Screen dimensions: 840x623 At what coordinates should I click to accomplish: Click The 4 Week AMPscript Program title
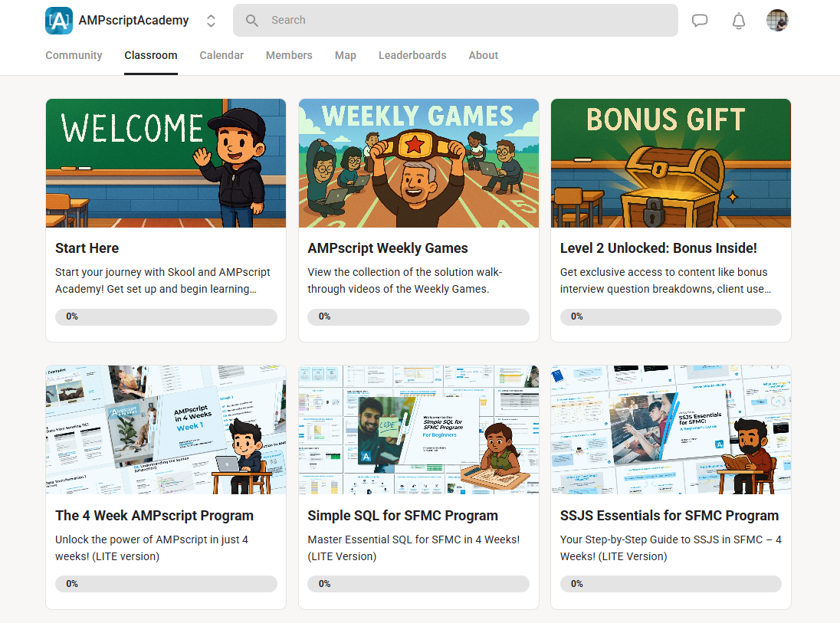(154, 515)
